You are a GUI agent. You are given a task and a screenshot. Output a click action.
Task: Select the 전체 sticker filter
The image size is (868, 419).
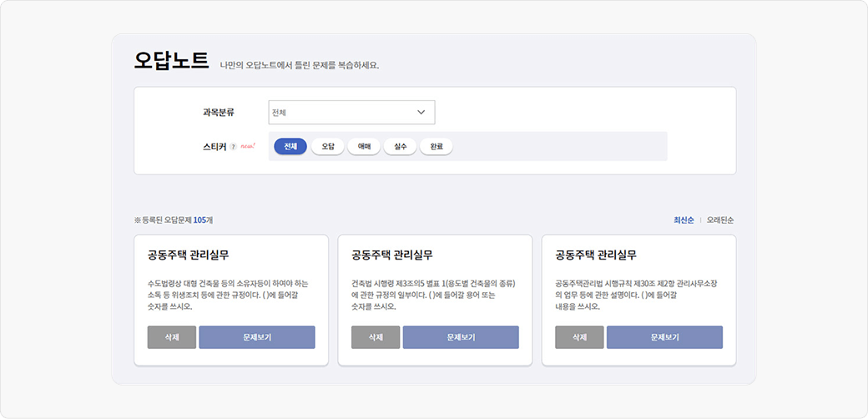click(290, 147)
